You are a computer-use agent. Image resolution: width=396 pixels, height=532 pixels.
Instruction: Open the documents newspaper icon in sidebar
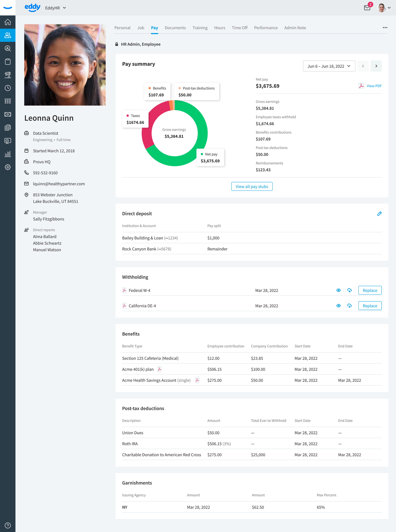(x=8, y=127)
